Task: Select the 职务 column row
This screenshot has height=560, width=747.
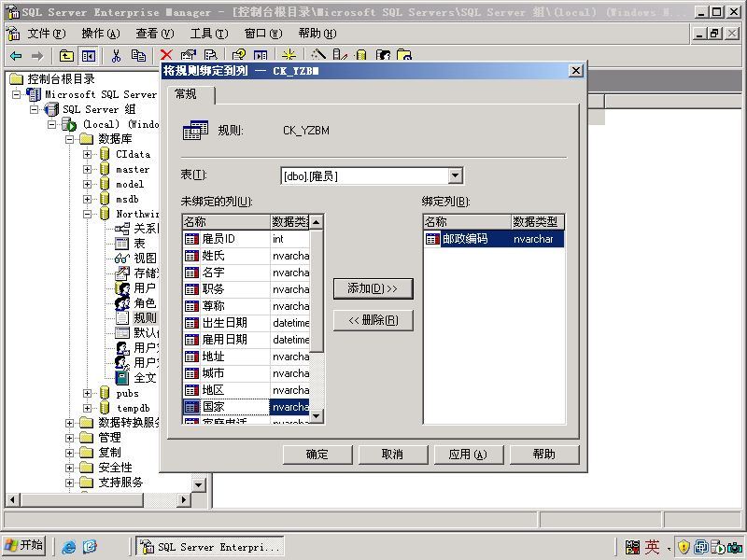Action: pyautogui.click(x=247, y=289)
